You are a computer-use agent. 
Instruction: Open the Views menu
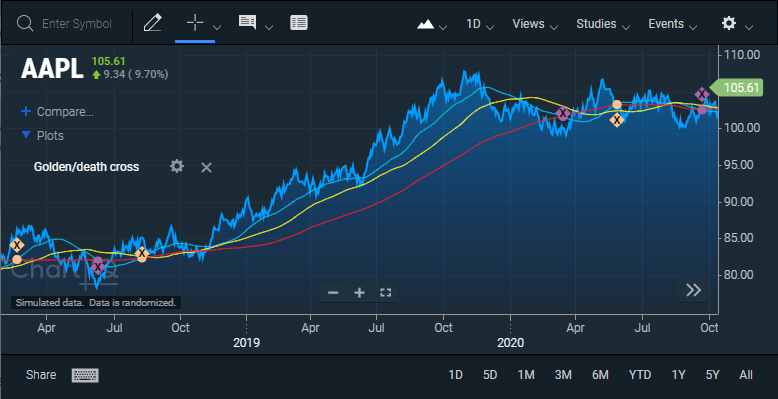pos(535,24)
